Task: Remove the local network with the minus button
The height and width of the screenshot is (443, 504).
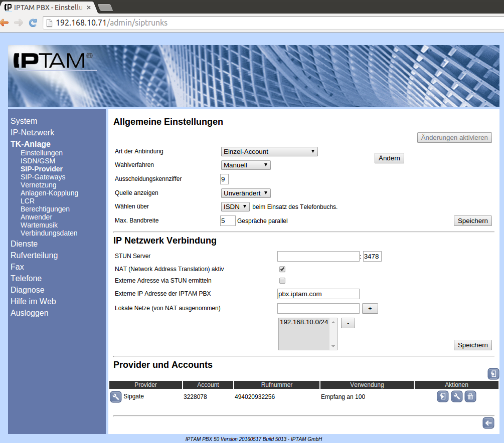Action: (x=348, y=323)
